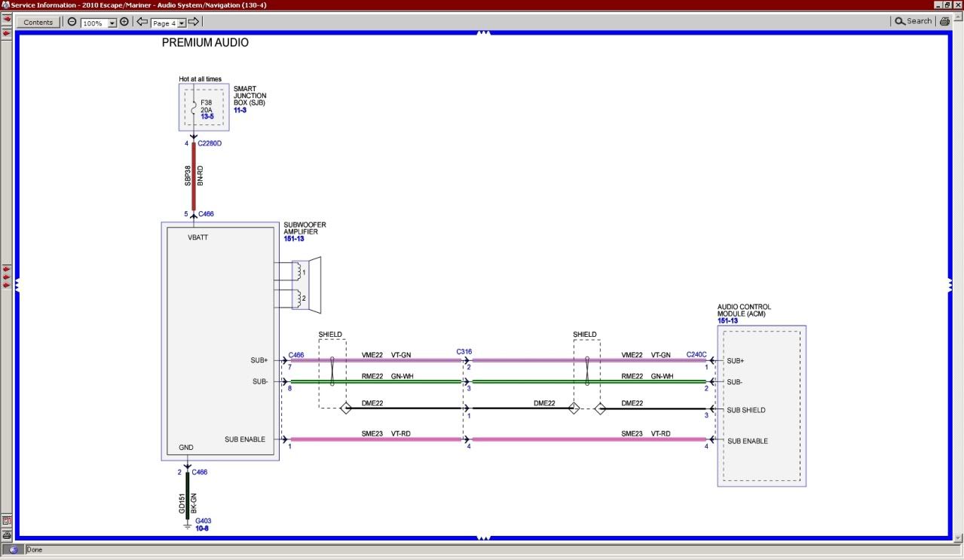Click the C2280D connector label

click(210, 143)
